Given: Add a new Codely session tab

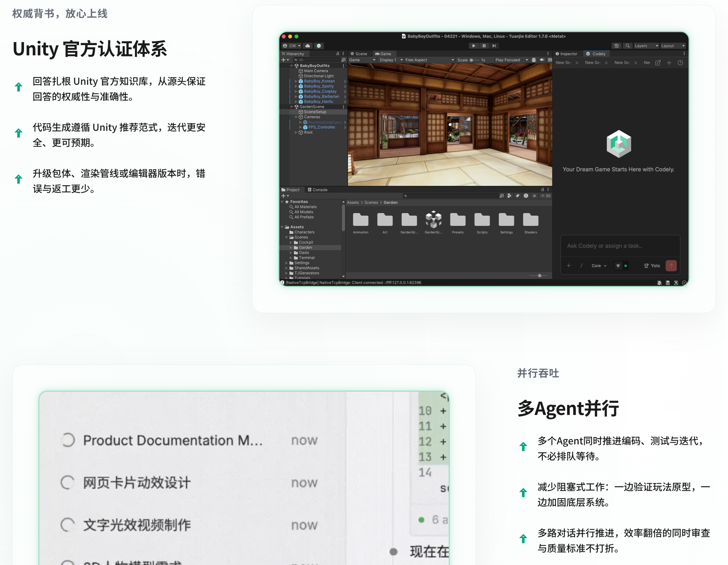Looking at the screenshot, I should tap(669, 63).
